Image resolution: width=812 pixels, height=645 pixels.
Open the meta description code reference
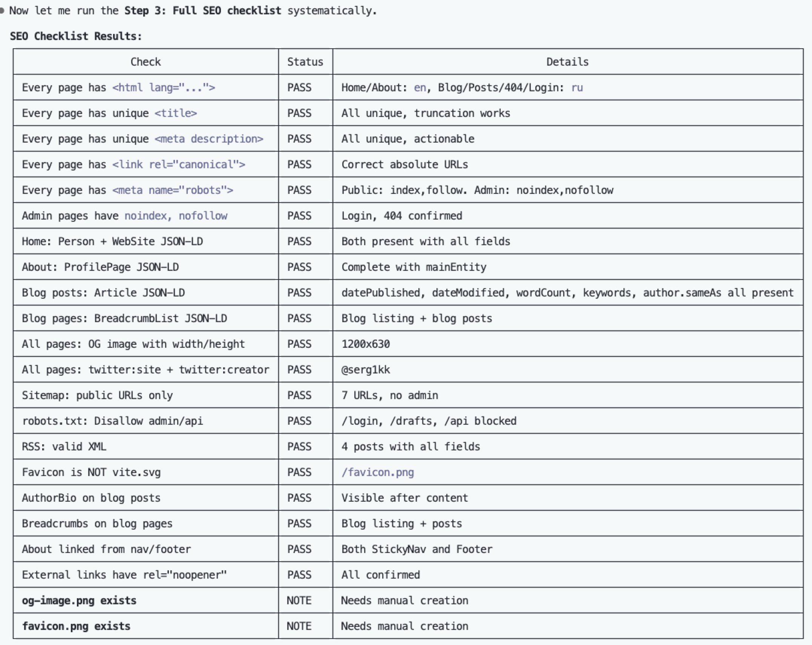(210, 139)
